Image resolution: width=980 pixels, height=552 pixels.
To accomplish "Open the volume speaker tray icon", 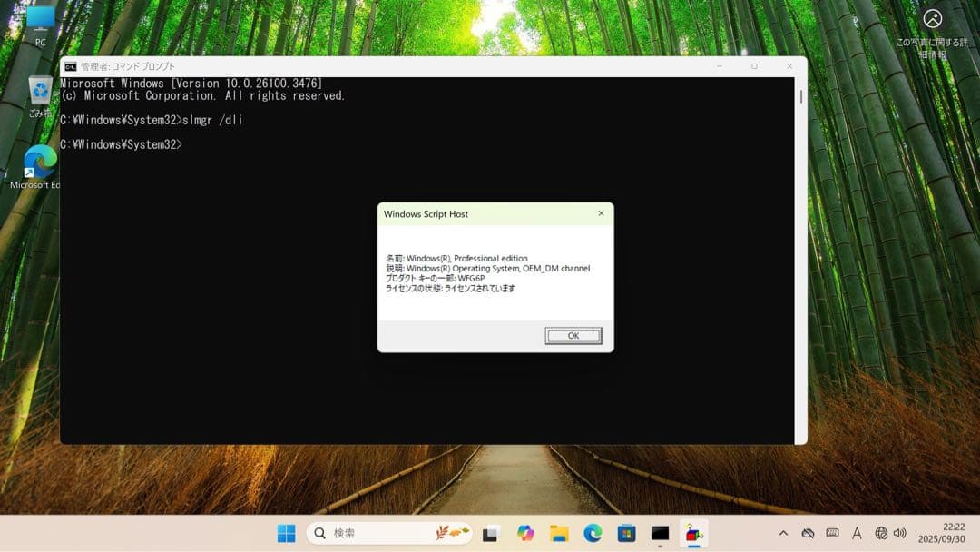I will click(899, 534).
